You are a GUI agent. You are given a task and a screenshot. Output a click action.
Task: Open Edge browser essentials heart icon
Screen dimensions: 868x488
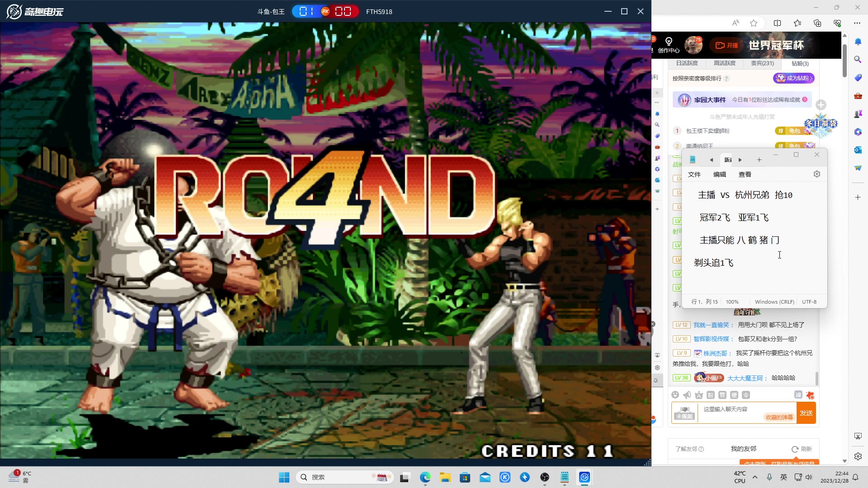(837, 23)
